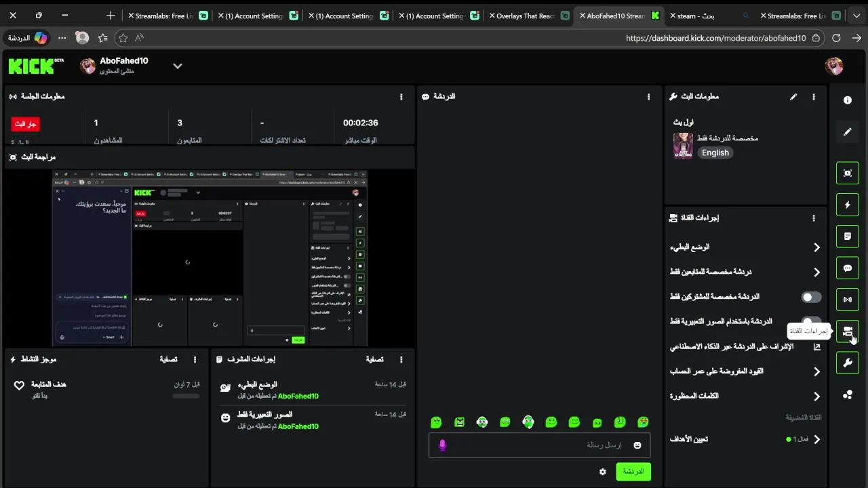868x488 pixels.
Task: Click the AboFahed10 user avatar in header
Action: tap(88, 66)
